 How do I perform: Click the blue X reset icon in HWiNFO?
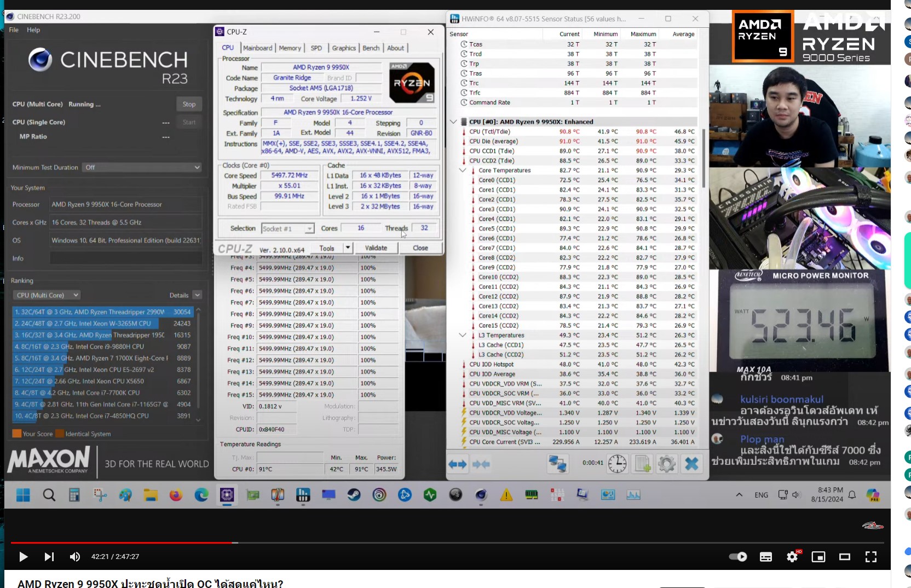tap(691, 464)
